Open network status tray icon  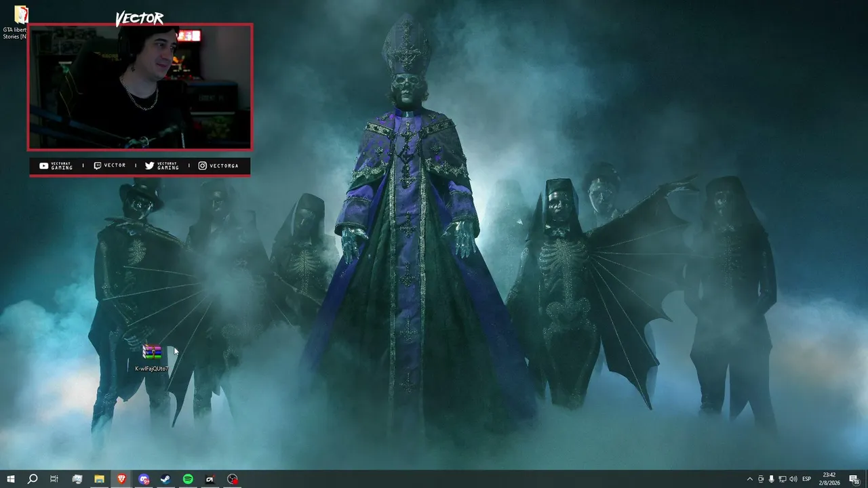(x=783, y=479)
